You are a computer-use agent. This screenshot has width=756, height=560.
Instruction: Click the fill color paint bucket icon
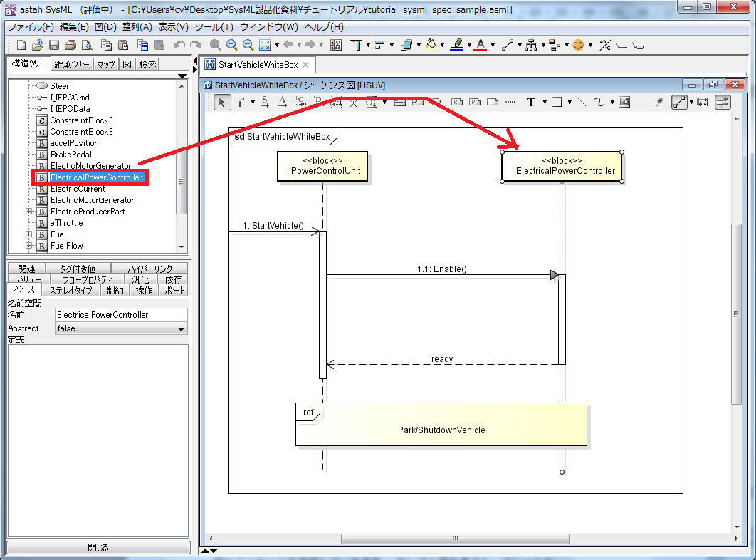(431, 45)
